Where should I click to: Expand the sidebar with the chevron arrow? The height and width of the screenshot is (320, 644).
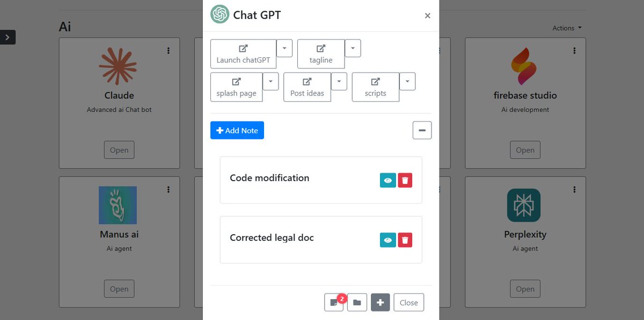[8, 37]
